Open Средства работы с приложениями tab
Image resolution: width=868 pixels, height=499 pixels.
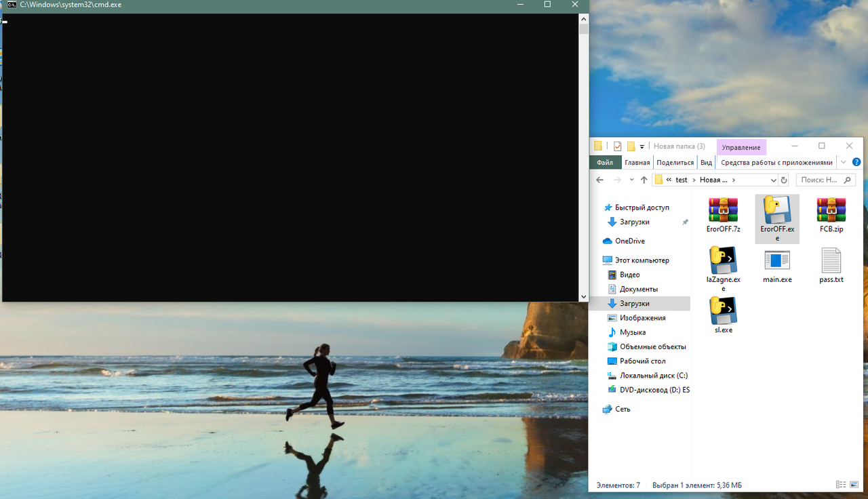coord(776,162)
